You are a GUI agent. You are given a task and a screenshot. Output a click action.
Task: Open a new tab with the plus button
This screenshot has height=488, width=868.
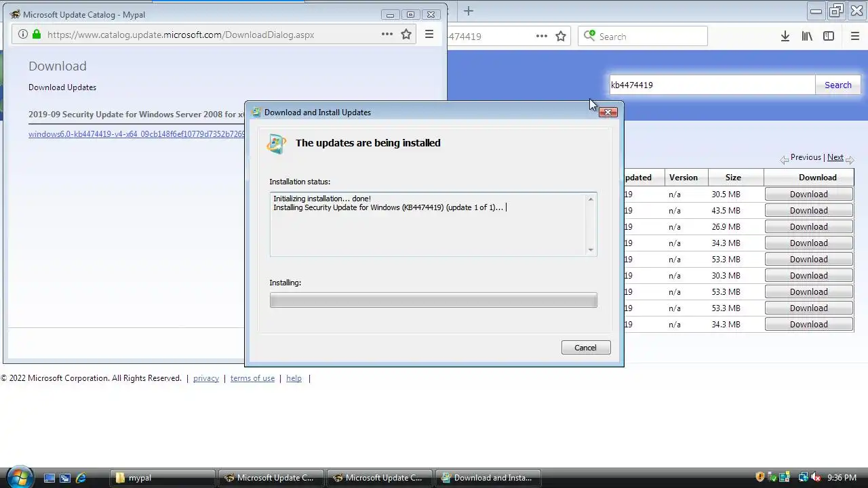[469, 11]
